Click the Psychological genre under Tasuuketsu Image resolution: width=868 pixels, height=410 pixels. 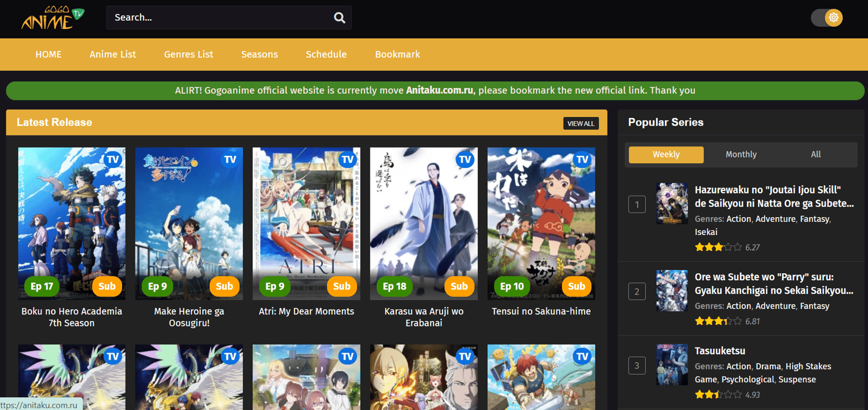coord(748,380)
